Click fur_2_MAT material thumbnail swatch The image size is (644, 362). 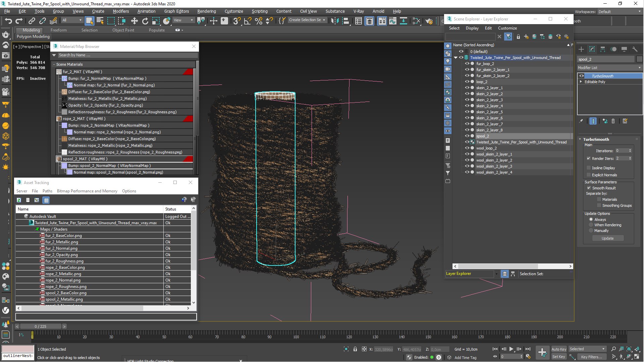pyautogui.click(x=59, y=72)
